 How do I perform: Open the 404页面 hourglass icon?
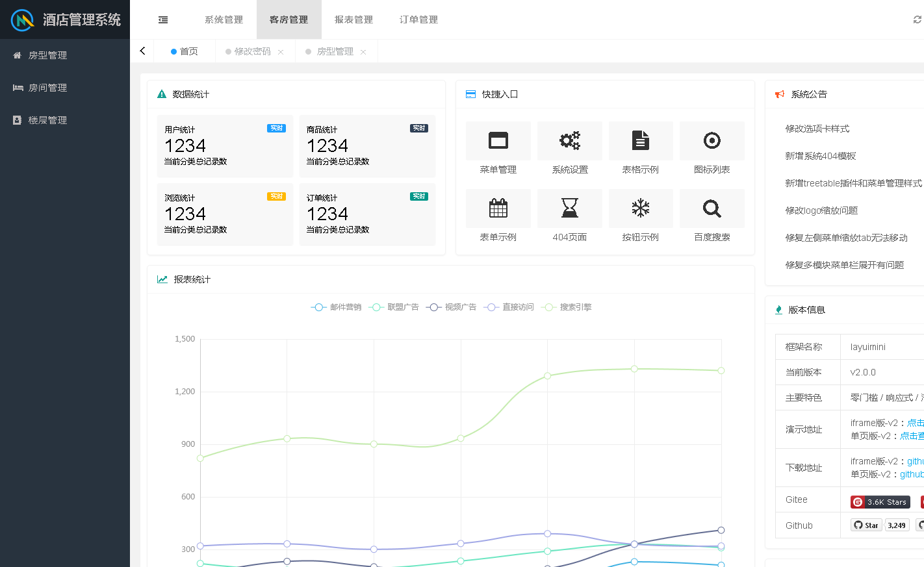(x=570, y=208)
